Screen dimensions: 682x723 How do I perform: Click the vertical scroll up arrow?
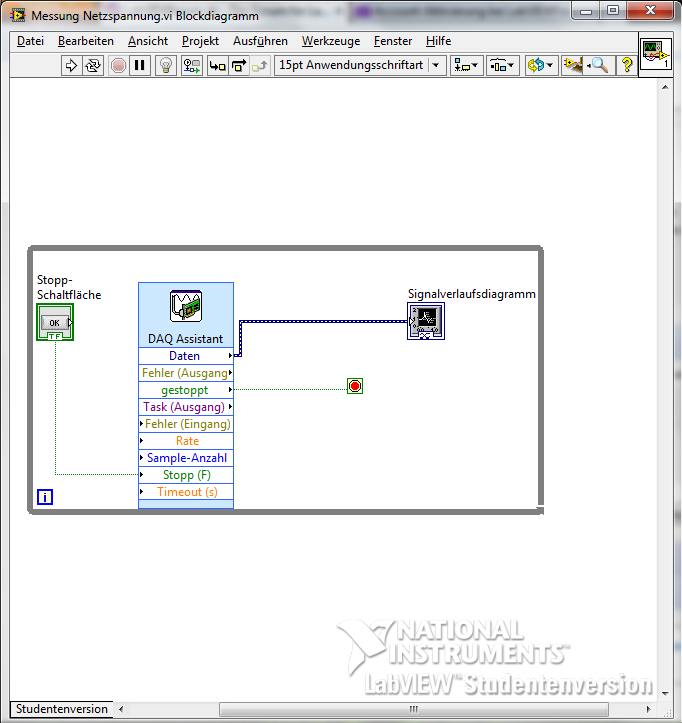665,87
